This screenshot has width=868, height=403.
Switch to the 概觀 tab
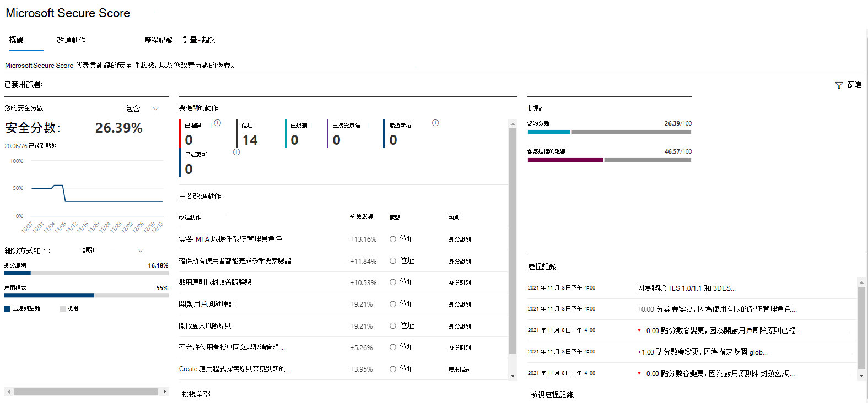point(17,40)
